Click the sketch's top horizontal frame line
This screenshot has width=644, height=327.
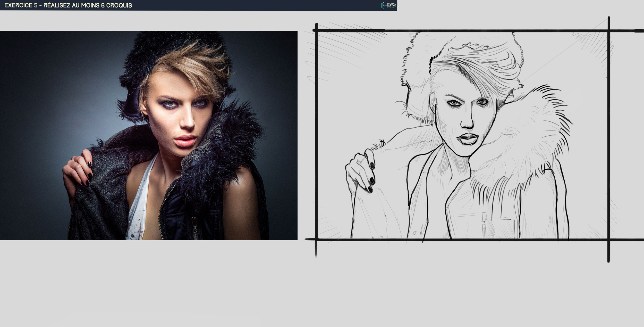pyautogui.click(x=464, y=31)
